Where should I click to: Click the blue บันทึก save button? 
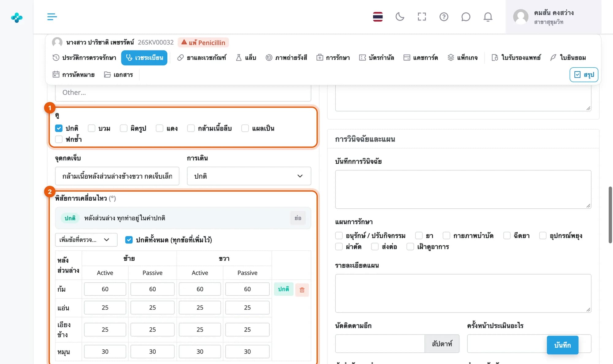tap(562, 345)
